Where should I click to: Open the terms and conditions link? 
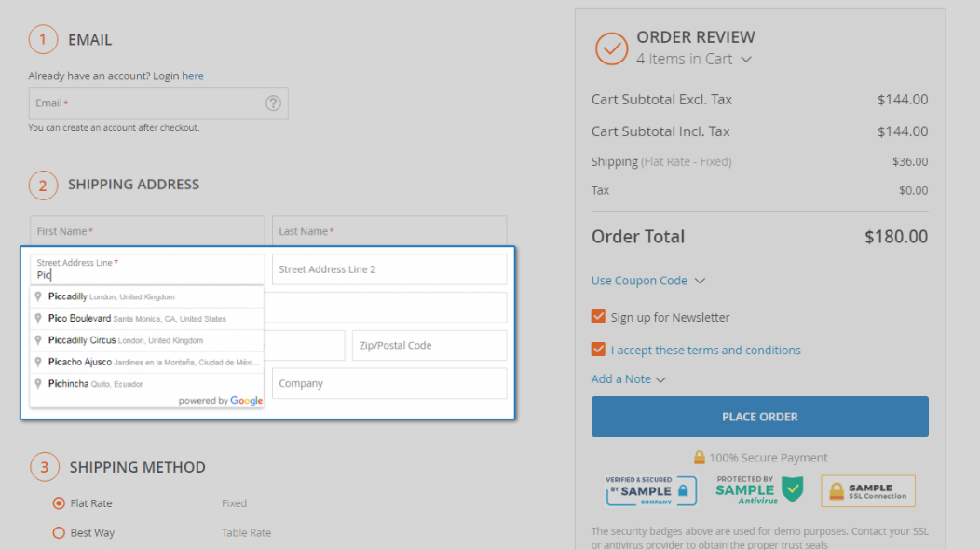(705, 350)
